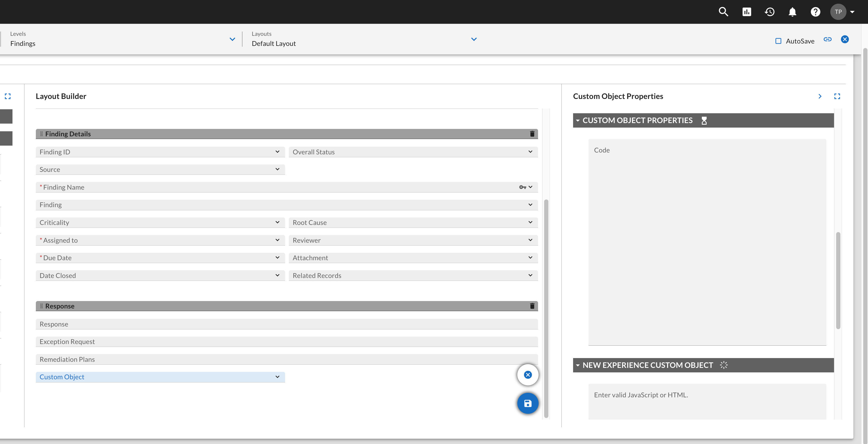Delete the Response section with the trash icon
Viewport: 868px width, 444px height.
click(532, 306)
